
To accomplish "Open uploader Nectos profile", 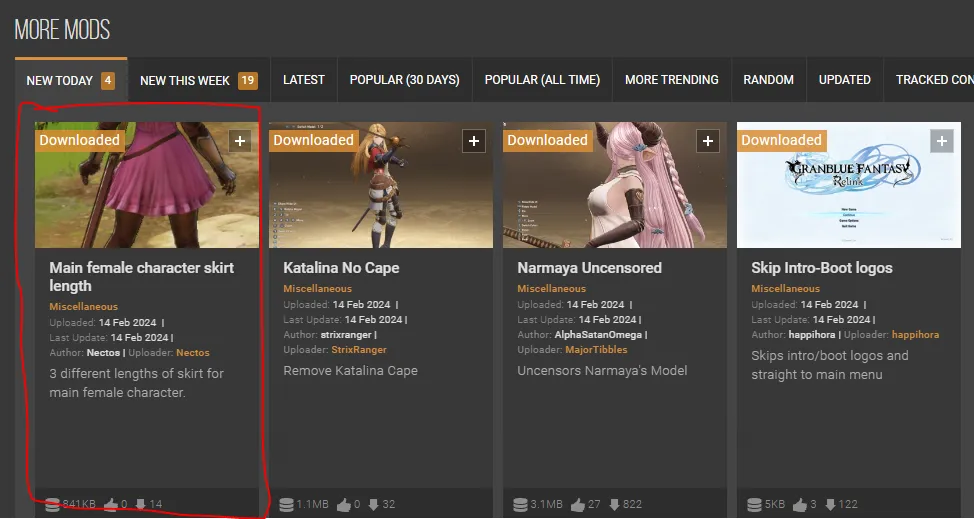I will [x=193, y=353].
